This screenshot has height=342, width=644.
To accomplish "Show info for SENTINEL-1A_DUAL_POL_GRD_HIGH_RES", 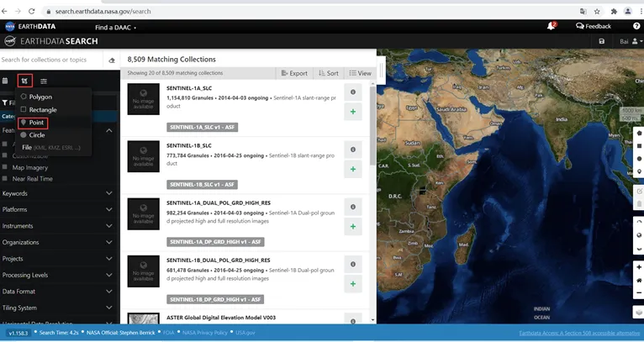I will pyautogui.click(x=353, y=207).
